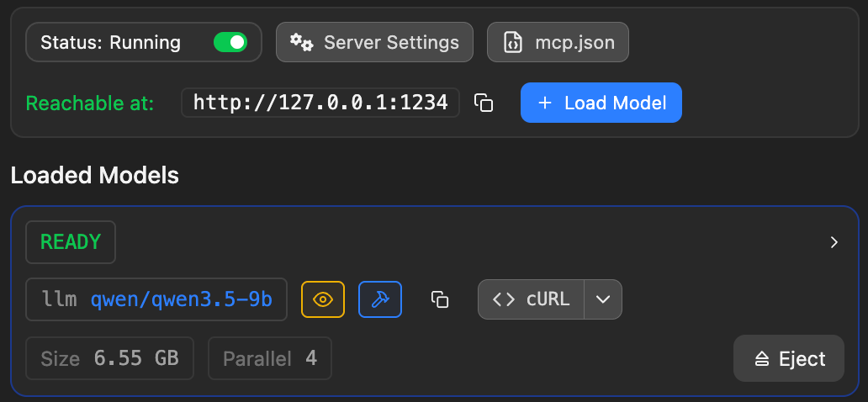Open the cURL dropdown arrow
Screen dimensions: 868x402
click(603, 299)
